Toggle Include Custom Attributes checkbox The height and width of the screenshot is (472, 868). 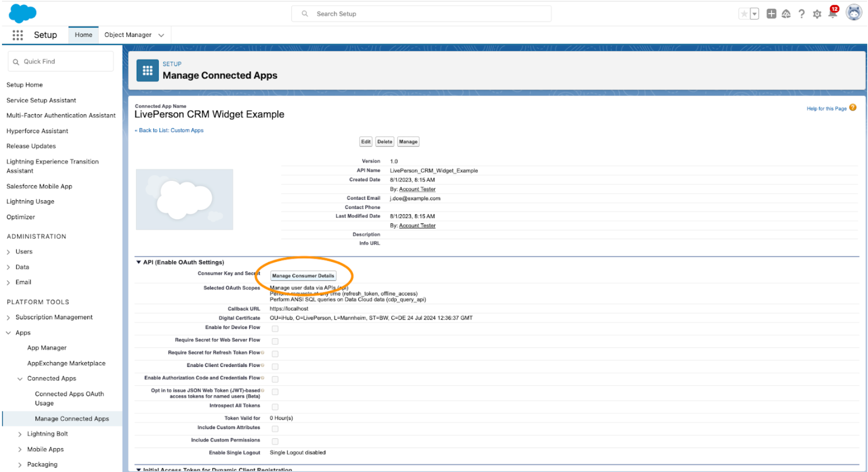click(275, 429)
